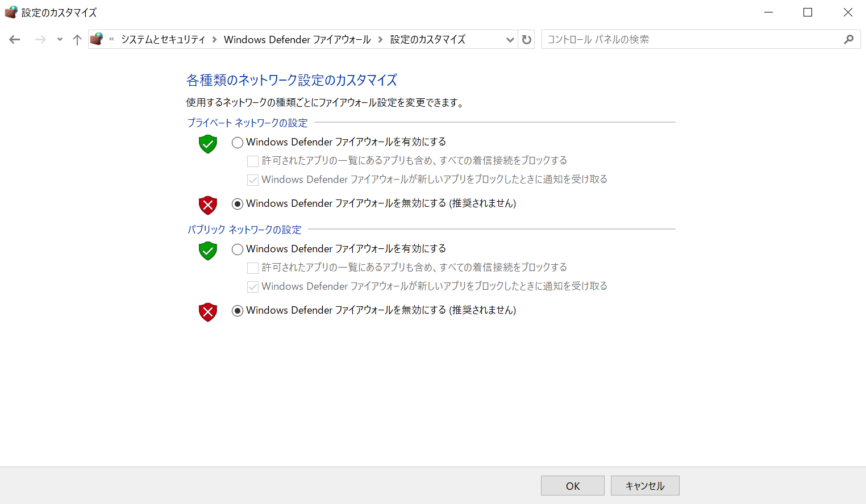The width and height of the screenshot is (866, 504).
Task: Click the firewall icon in the title bar
Action: 11,12
